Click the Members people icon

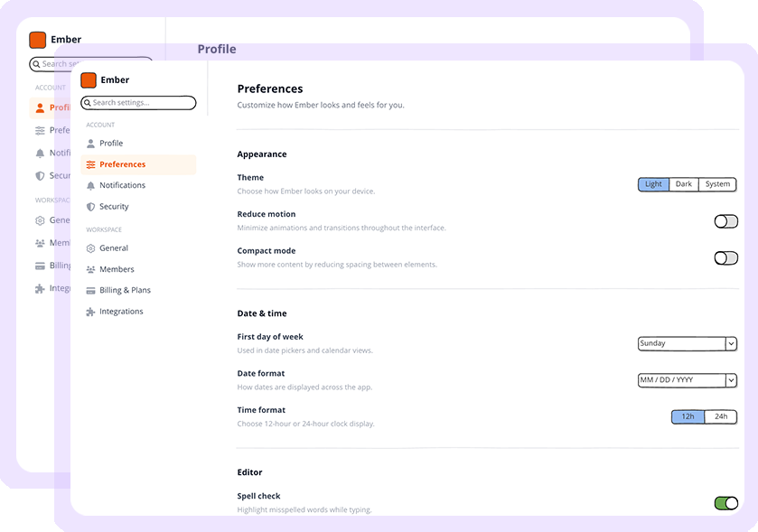tap(90, 270)
